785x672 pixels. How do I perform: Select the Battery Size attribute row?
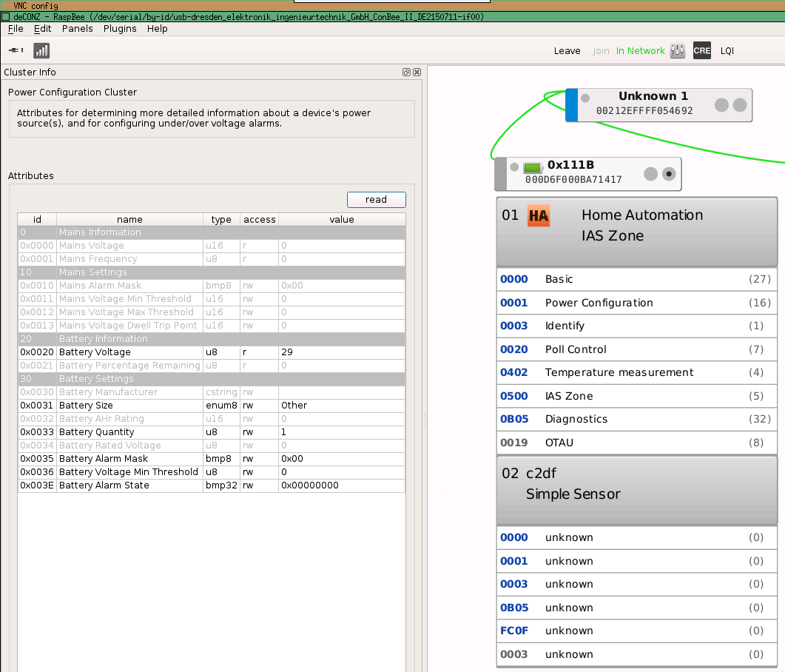coord(212,405)
